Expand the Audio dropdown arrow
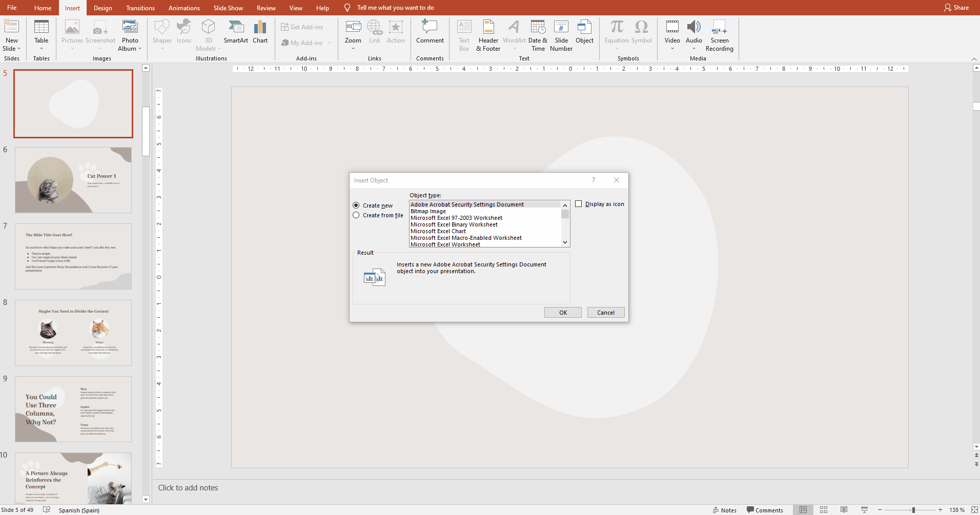 coord(694,49)
